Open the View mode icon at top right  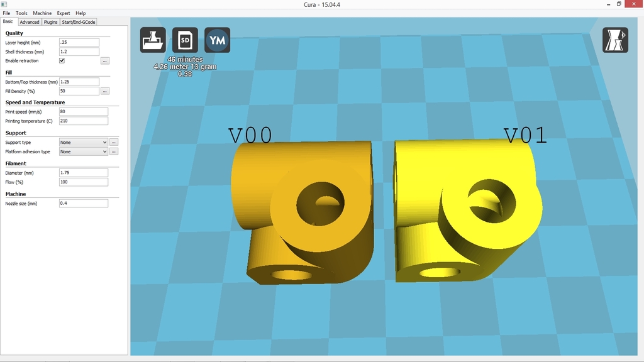click(615, 40)
